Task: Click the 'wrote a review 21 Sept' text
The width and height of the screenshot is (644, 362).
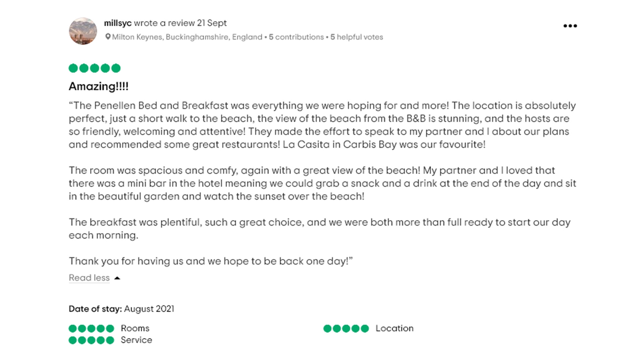Action: pyautogui.click(x=180, y=23)
